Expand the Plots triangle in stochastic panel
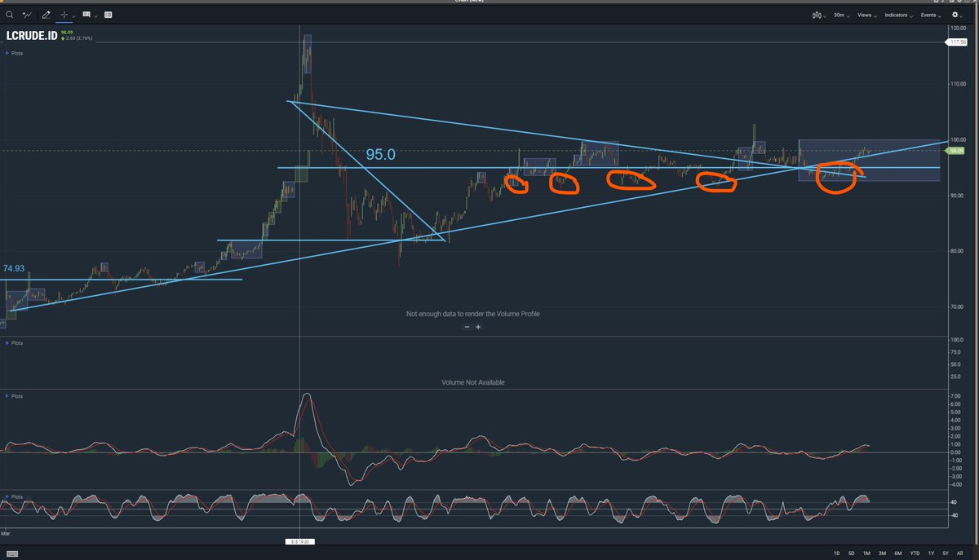The width and height of the screenshot is (979, 560). click(x=8, y=496)
